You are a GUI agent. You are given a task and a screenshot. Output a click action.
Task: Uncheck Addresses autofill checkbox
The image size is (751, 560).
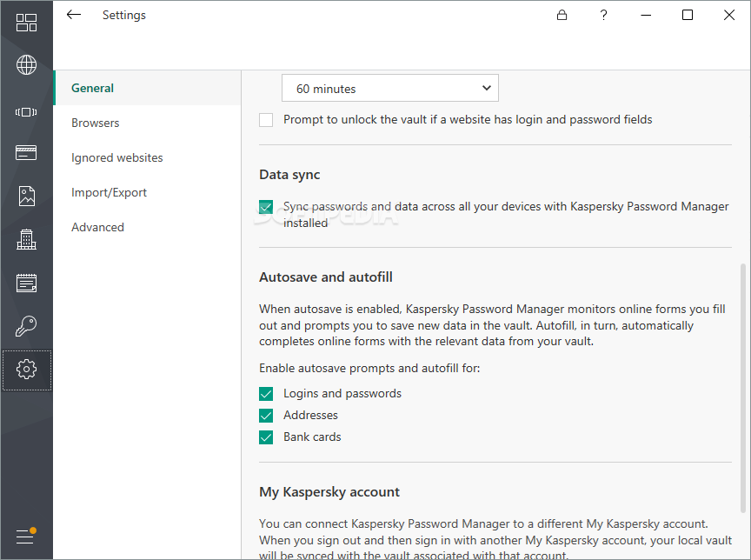coord(266,416)
